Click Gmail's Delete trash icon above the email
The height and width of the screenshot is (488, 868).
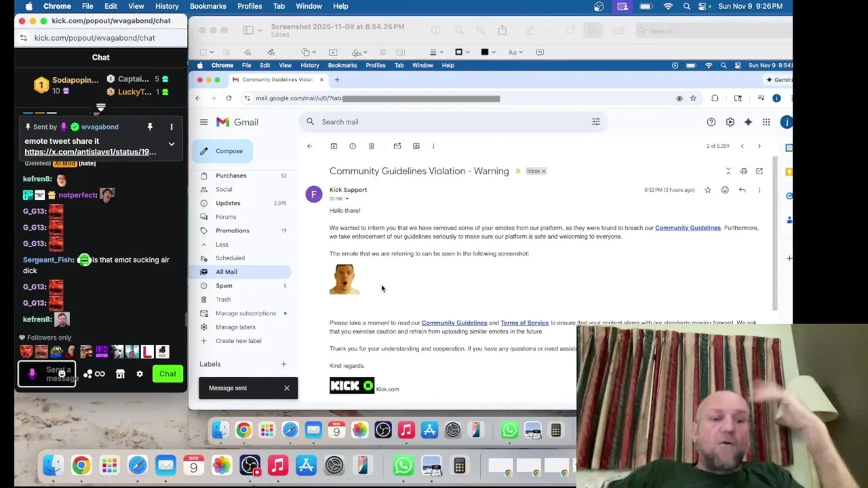[372, 146]
